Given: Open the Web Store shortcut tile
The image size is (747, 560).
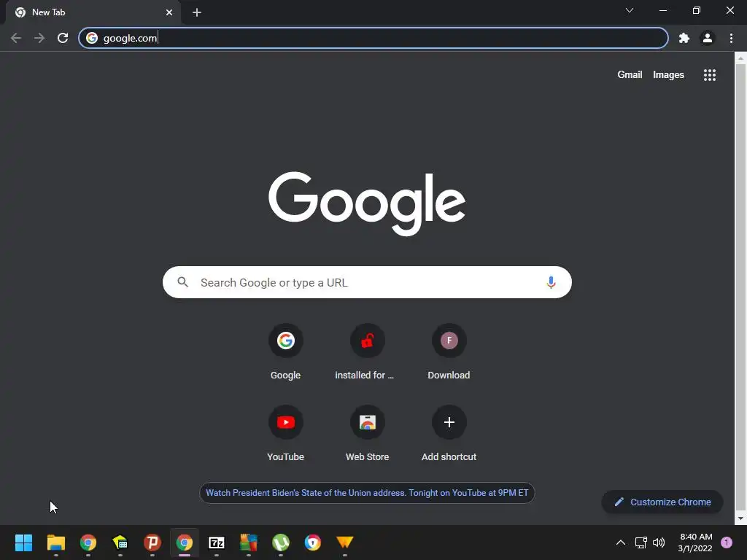Looking at the screenshot, I should point(367,434).
